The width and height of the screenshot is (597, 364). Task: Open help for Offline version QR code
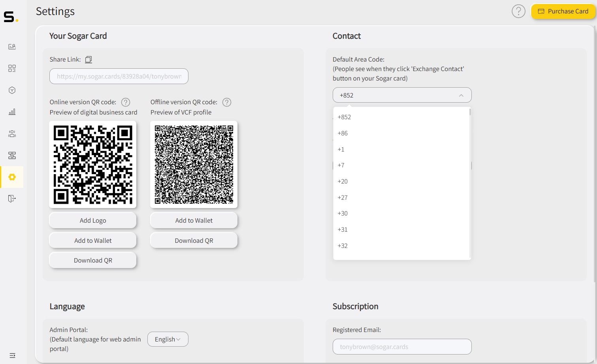[x=227, y=102]
